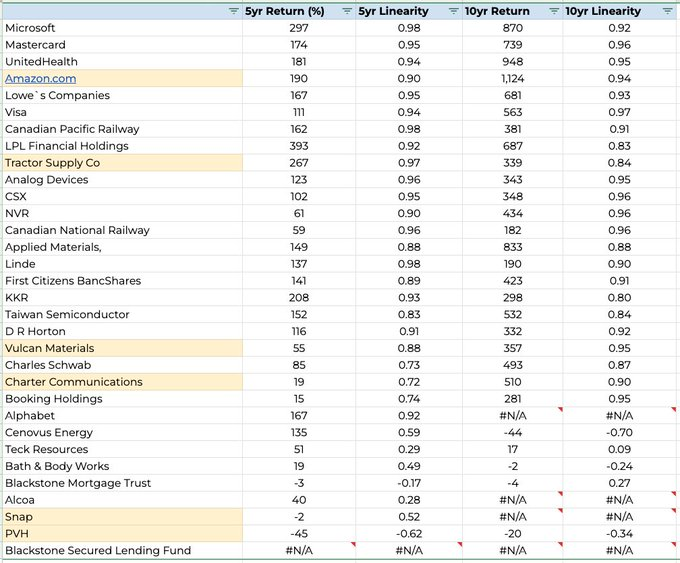Open filter menu for 10yr Linearity column
Viewport: 680px width, 563px height.
pos(668,11)
